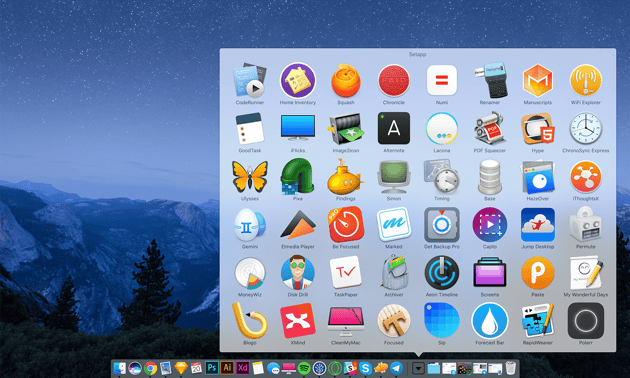This screenshot has height=378, width=630.
Task: Open the GoodTask app icon
Action: (250, 128)
